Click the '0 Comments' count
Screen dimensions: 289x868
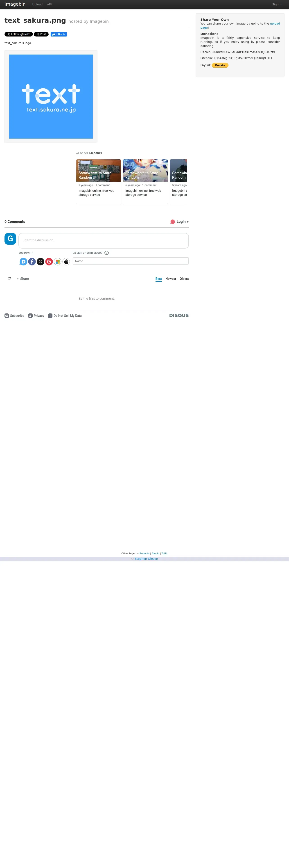(15, 222)
